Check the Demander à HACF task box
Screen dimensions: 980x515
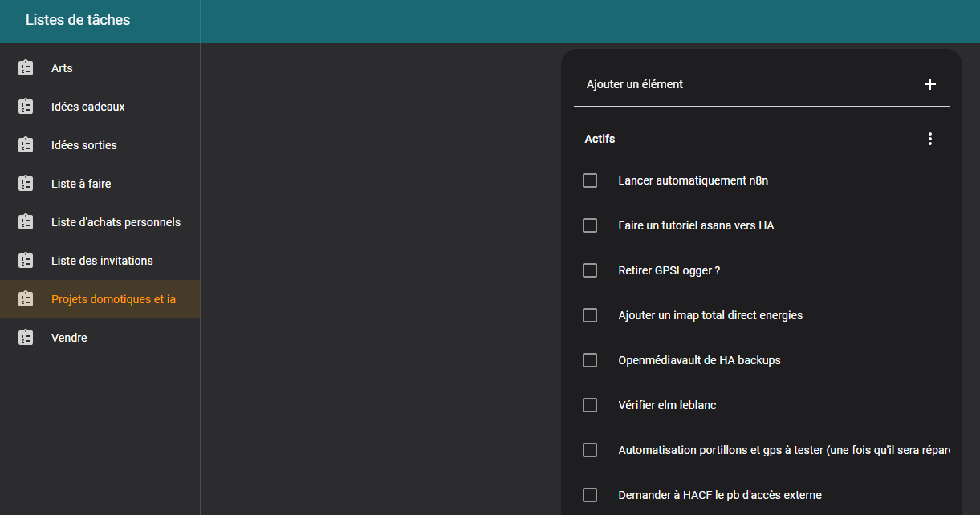coord(590,495)
